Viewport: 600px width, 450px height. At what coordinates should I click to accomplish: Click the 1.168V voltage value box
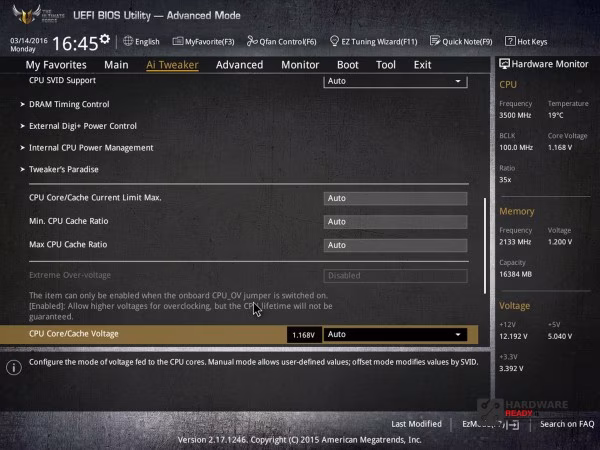[x=304, y=335]
